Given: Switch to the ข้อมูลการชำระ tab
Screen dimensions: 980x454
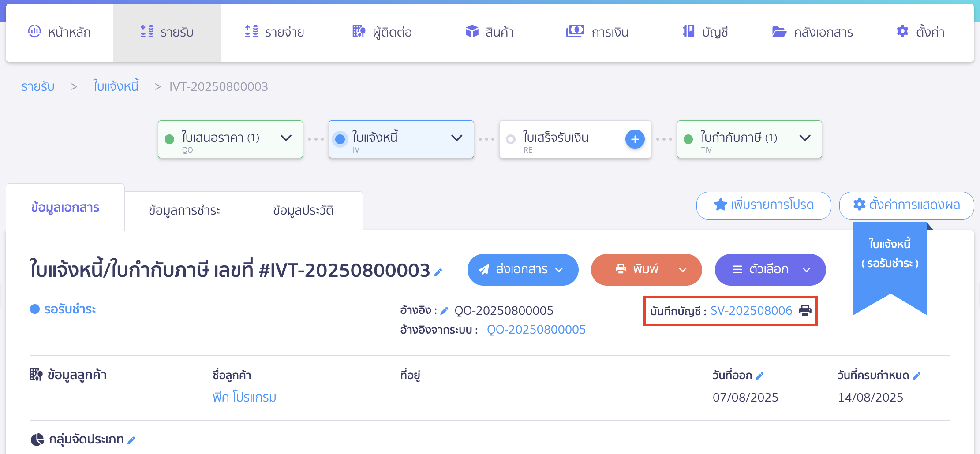Looking at the screenshot, I should coord(184,211).
